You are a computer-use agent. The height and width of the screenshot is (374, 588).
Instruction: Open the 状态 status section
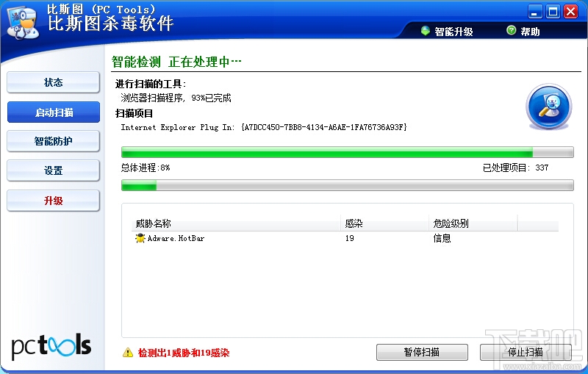point(53,82)
